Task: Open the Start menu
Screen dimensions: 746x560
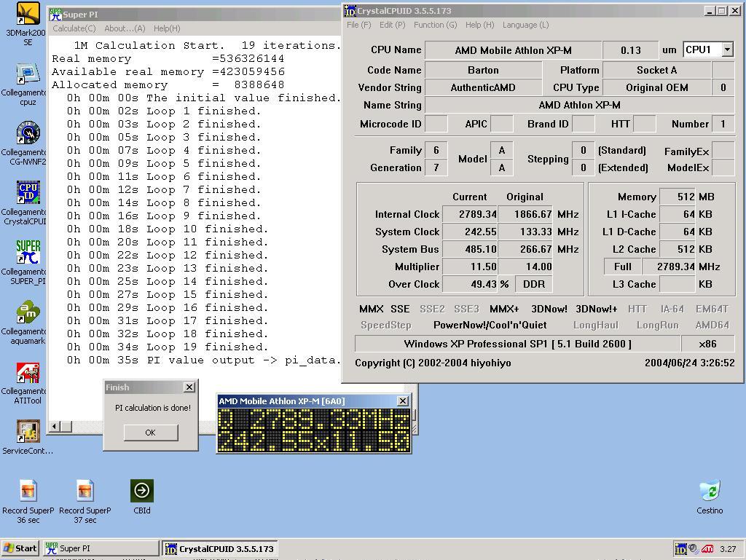Action: (20, 548)
